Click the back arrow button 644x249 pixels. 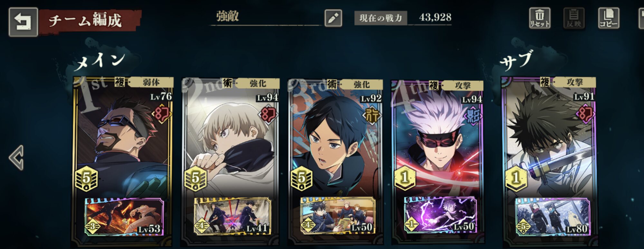click(23, 22)
